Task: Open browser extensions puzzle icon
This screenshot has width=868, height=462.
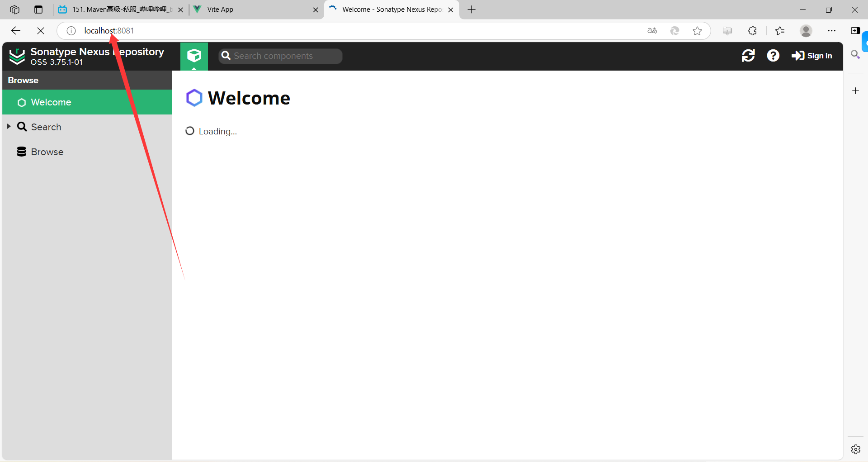Action: 752,31
